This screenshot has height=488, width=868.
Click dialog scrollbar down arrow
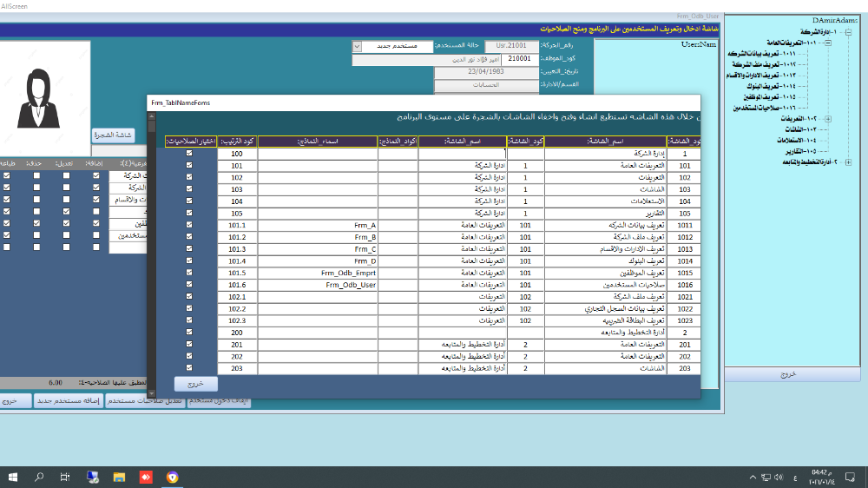(x=152, y=394)
